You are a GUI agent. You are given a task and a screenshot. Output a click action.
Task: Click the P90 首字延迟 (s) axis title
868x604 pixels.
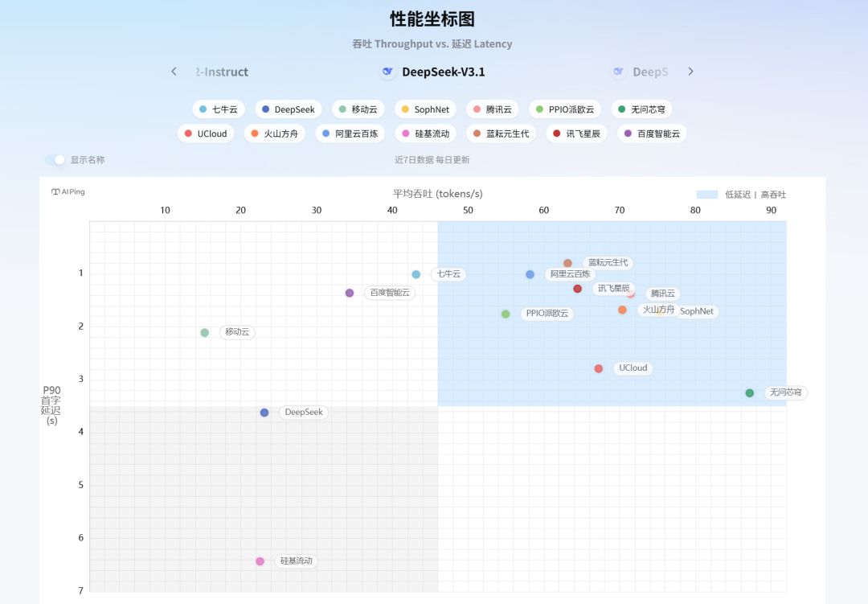tap(51, 405)
